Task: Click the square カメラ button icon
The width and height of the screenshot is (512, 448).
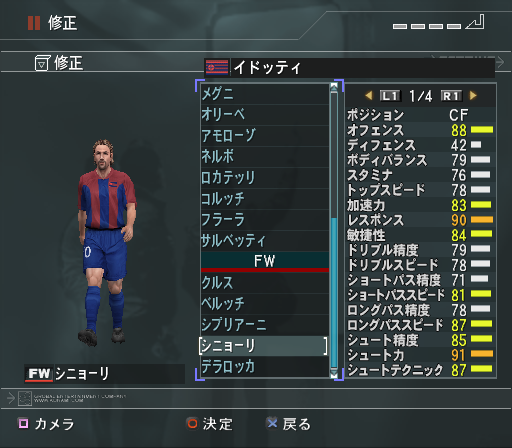Action: [x=23, y=423]
